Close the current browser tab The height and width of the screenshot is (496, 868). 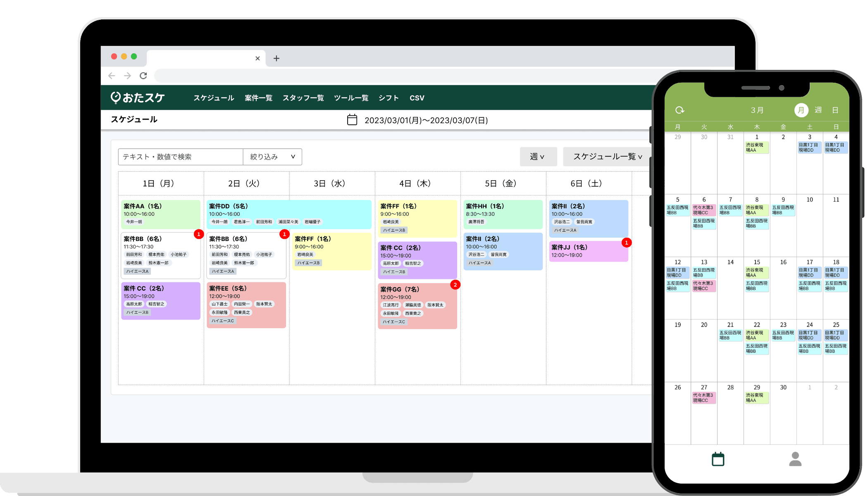258,58
